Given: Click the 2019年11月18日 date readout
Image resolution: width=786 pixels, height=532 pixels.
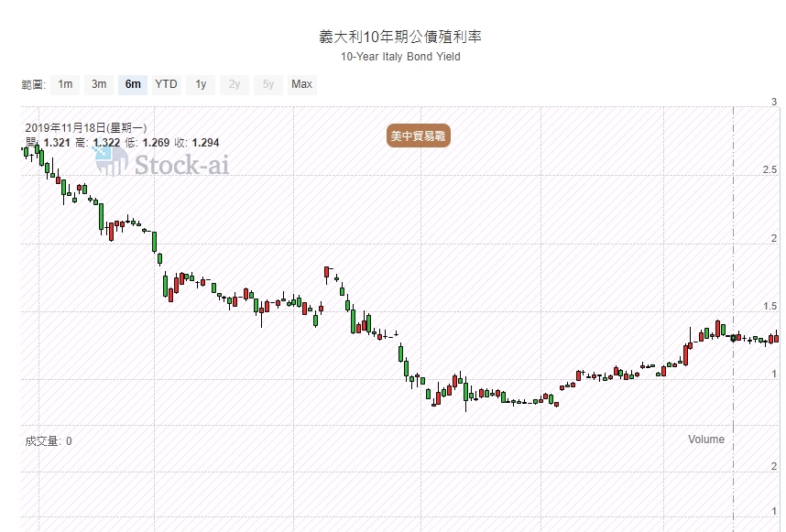Looking at the screenshot, I should pos(86,128).
